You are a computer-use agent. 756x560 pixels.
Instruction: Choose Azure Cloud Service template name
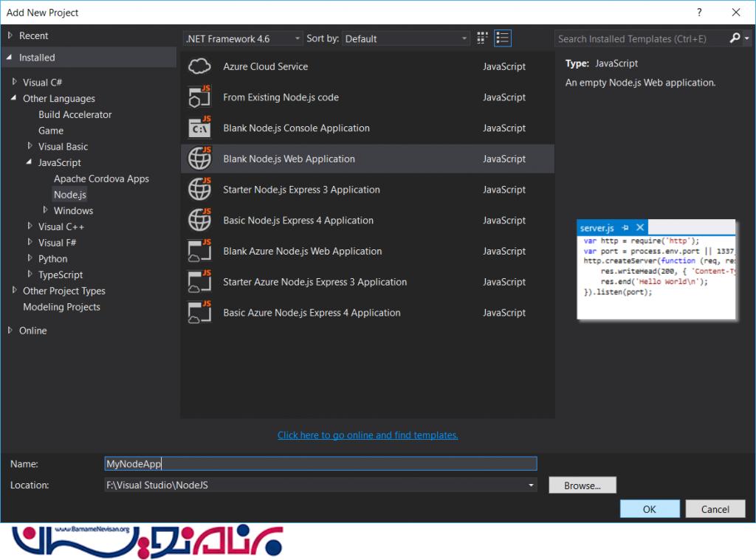[265, 66]
